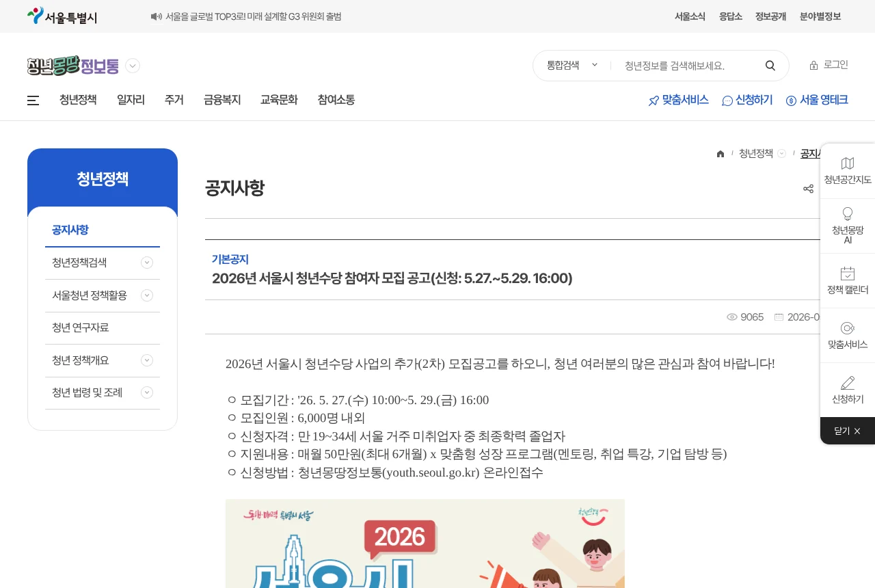
Task: Open the top navigation 신청하기 text link
Action: [754, 100]
